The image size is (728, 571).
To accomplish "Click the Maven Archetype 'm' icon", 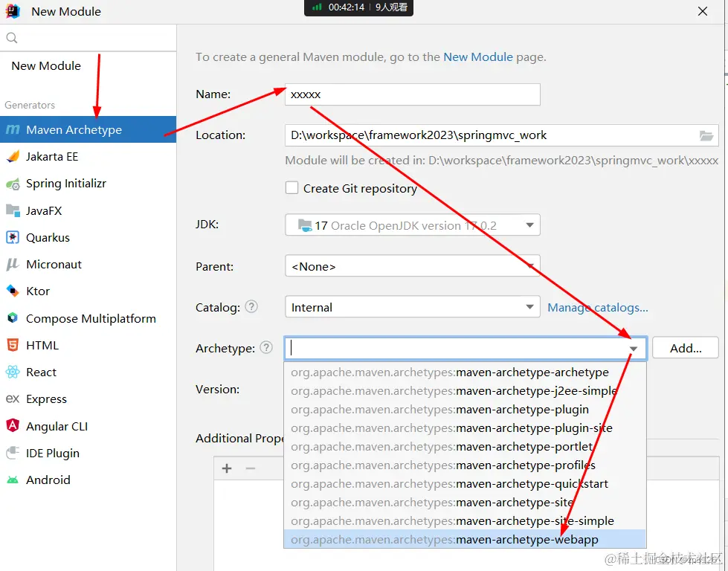I will pos(13,129).
